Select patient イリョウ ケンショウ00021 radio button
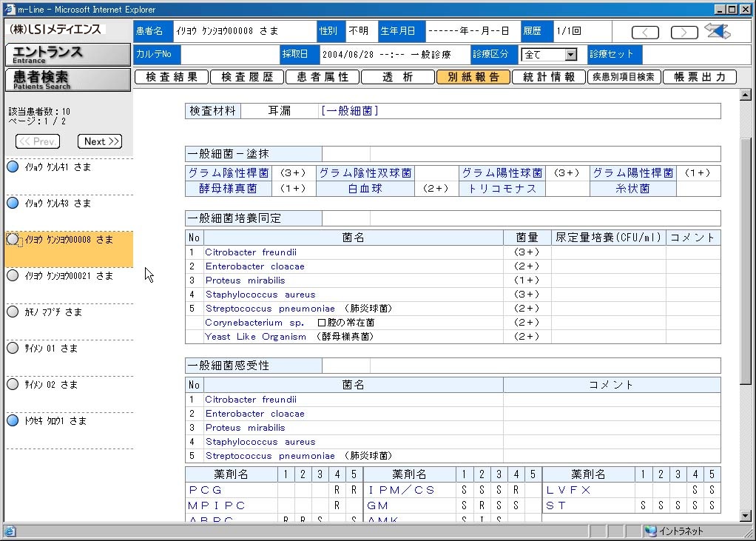Screen dimensions: 756x541 [13, 275]
